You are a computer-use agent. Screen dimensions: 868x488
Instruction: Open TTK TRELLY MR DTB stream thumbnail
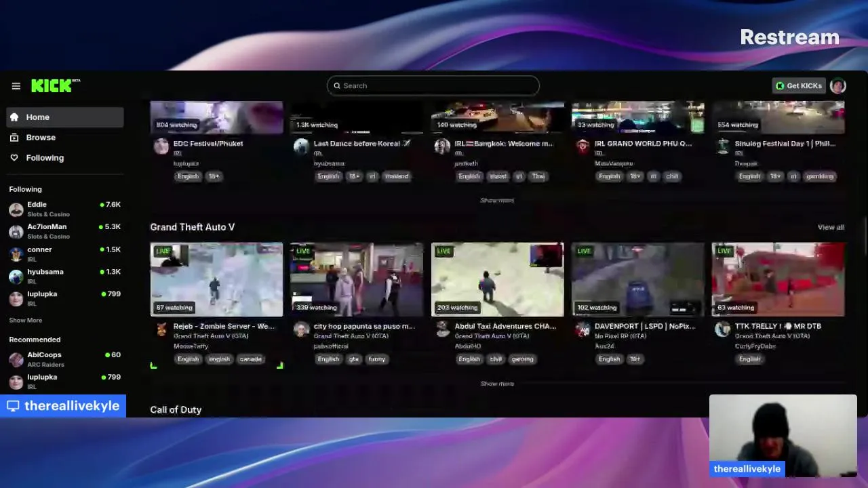pos(778,280)
